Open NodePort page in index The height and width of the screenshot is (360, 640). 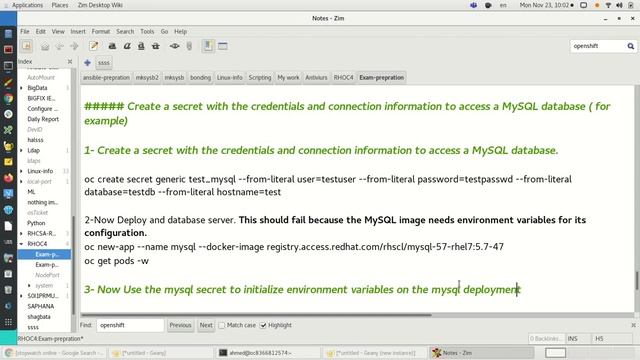pos(47,275)
